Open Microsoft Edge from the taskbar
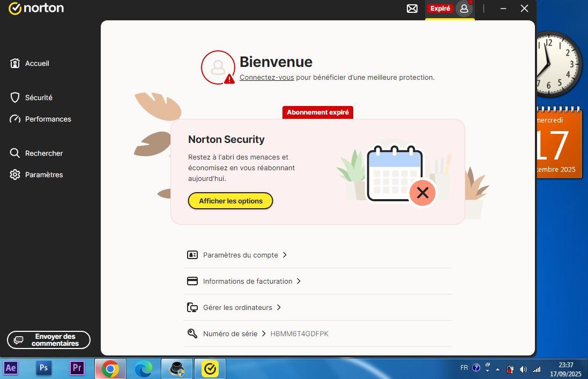 (x=143, y=369)
